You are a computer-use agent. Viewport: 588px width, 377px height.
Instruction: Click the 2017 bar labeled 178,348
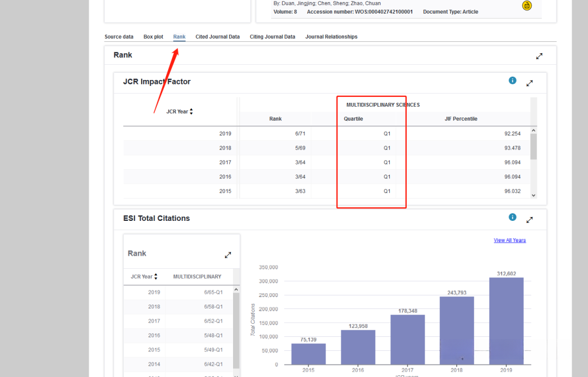point(408,339)
